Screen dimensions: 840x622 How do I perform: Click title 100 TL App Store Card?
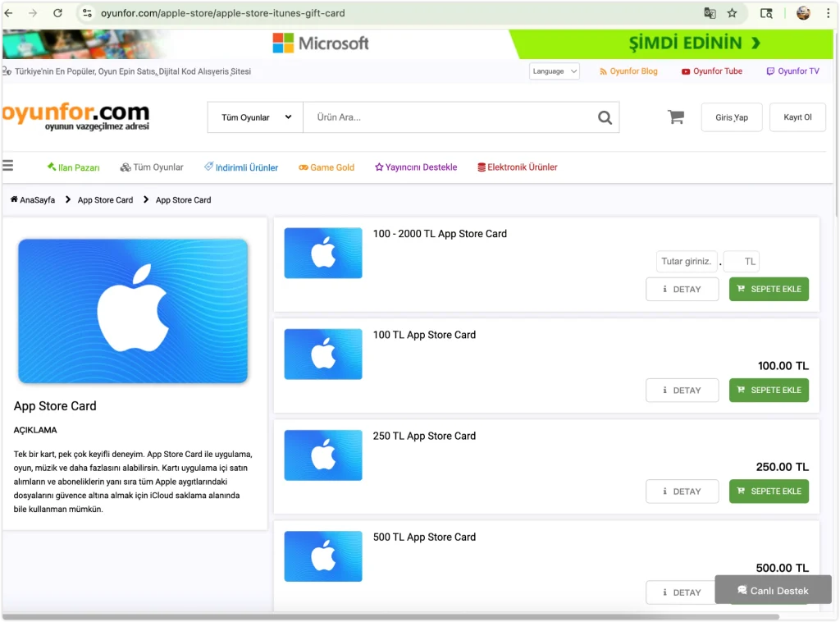(424, 335)
